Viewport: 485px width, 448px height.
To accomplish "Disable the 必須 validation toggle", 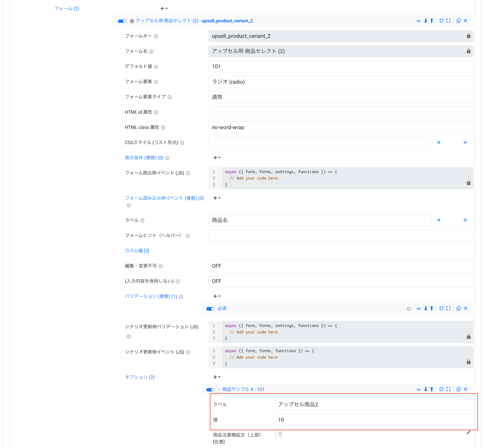I will (210, 309).
